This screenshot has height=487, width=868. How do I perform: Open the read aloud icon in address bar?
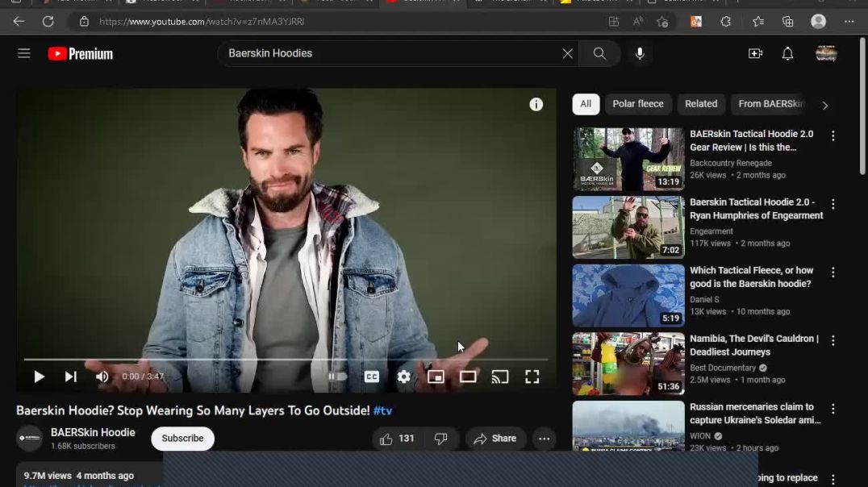tap(638, 22)
